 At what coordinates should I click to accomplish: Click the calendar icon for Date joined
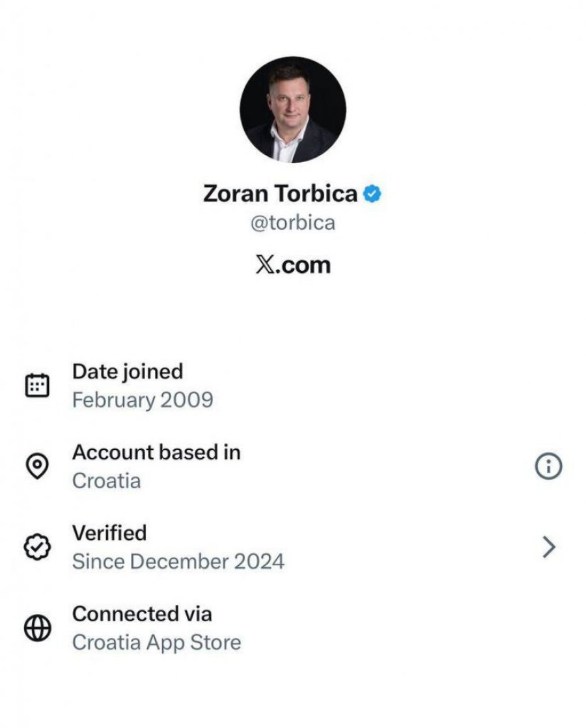click(37, 386)
